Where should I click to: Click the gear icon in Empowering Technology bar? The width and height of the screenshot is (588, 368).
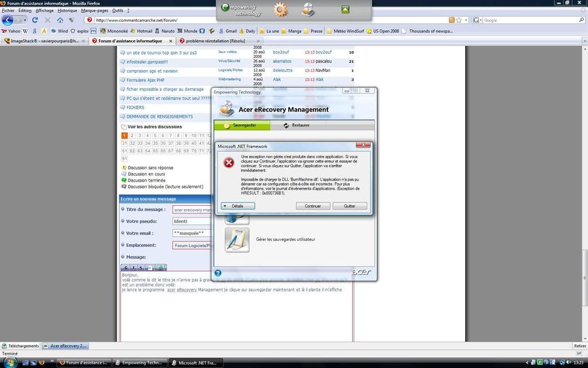tap(280, 10)
